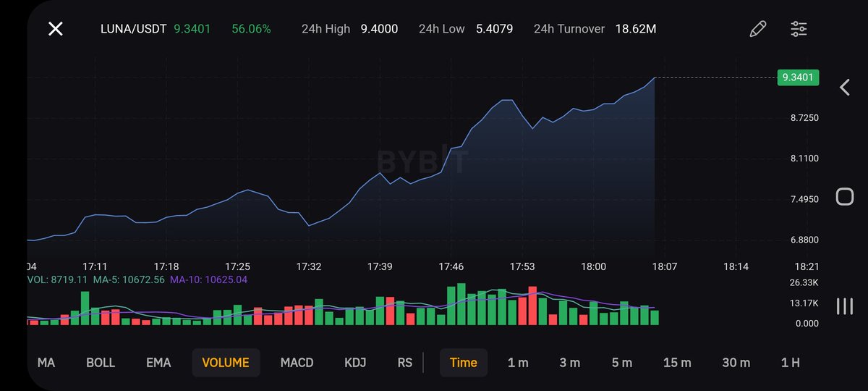This screenshot has height=391, width=868.
Task: Switch to the 3 m interval
Action: coord(570,363)
